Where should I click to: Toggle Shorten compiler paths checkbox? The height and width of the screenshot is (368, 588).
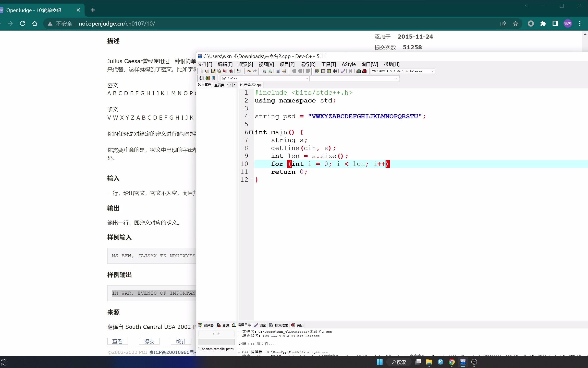click(200, 349)
